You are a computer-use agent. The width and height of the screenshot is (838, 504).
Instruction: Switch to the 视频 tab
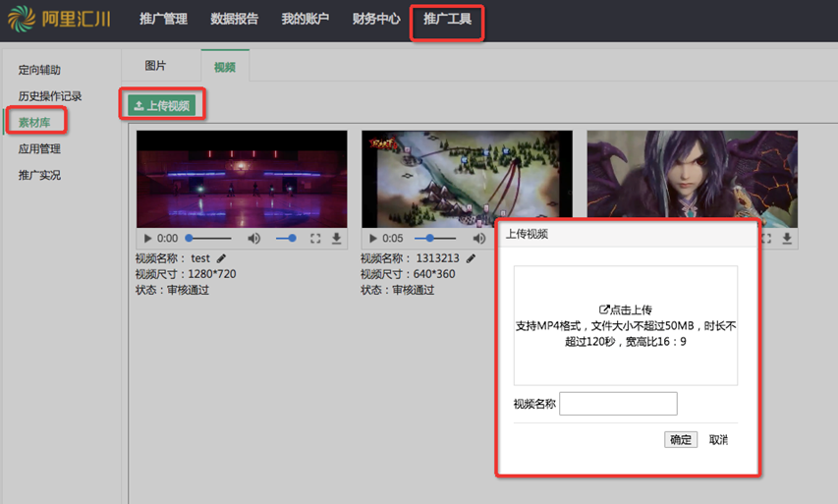coord(225,67)
